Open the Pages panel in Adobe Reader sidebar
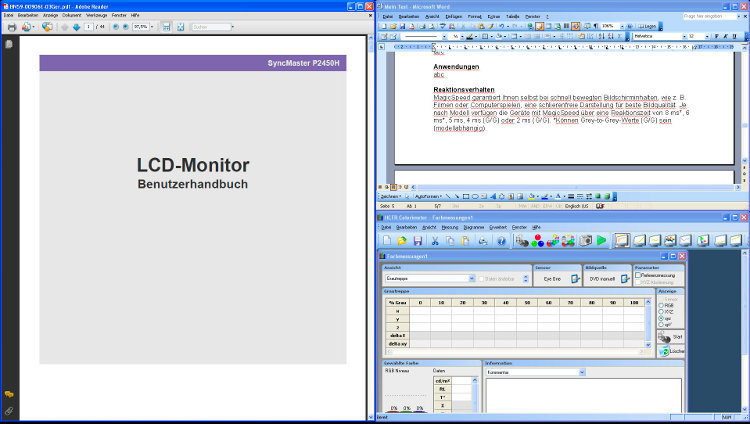The height and width of the screenshot is (424, 750). 9,44
